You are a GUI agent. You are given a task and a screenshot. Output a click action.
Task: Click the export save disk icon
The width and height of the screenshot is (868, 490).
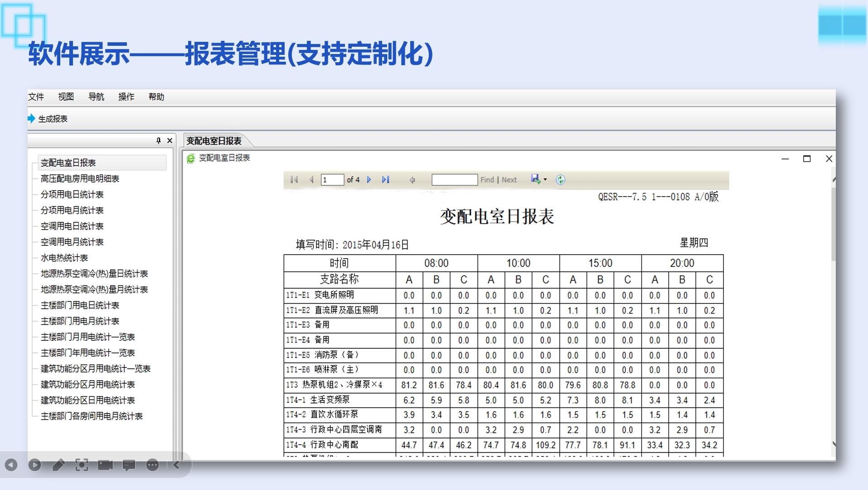(536, 179)
